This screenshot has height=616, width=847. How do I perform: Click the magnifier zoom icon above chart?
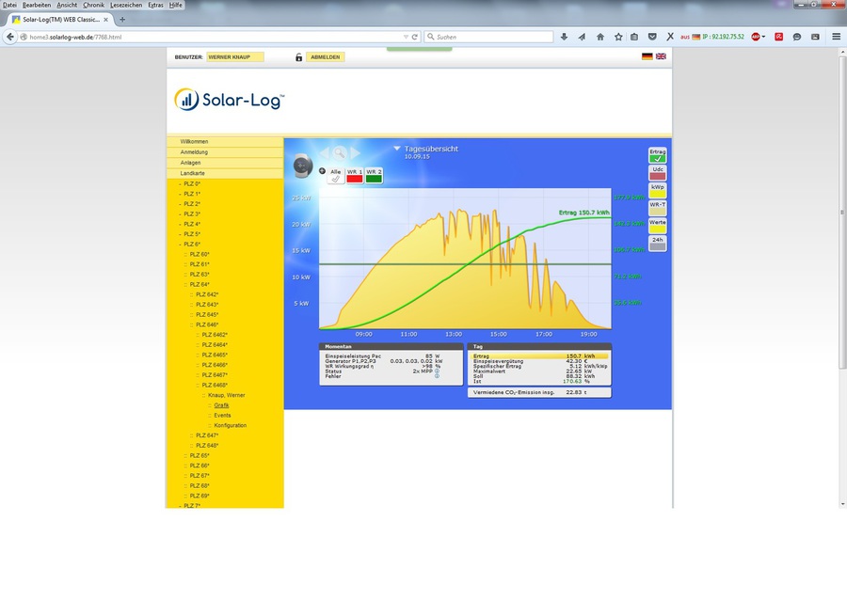pyautogui.click(x=339, y=152)
